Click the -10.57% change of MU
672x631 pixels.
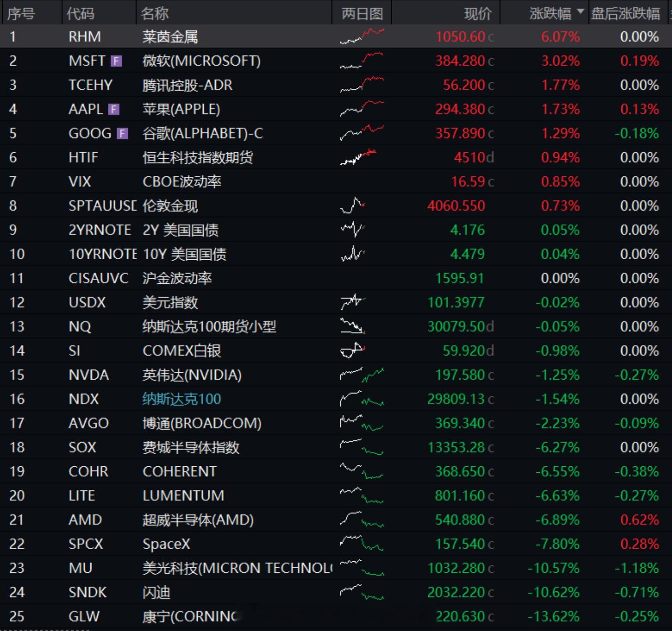[554, 569]
